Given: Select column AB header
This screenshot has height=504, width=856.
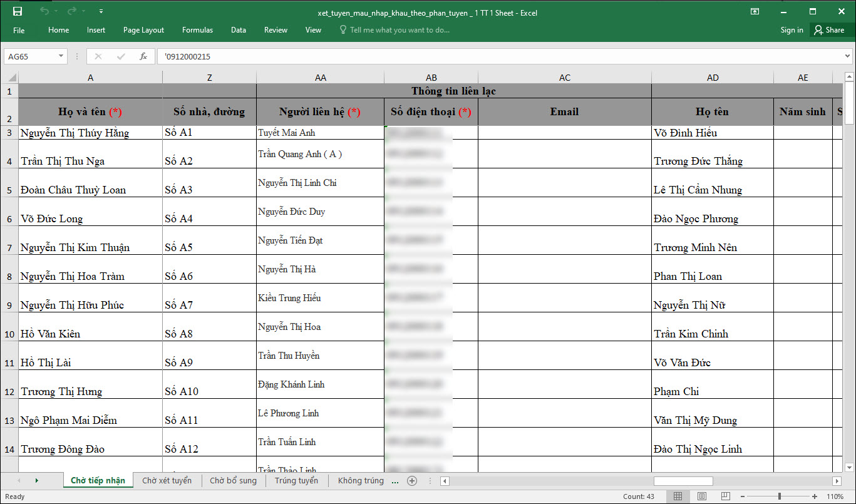Looking at the screenshot, I should point(431,78).
